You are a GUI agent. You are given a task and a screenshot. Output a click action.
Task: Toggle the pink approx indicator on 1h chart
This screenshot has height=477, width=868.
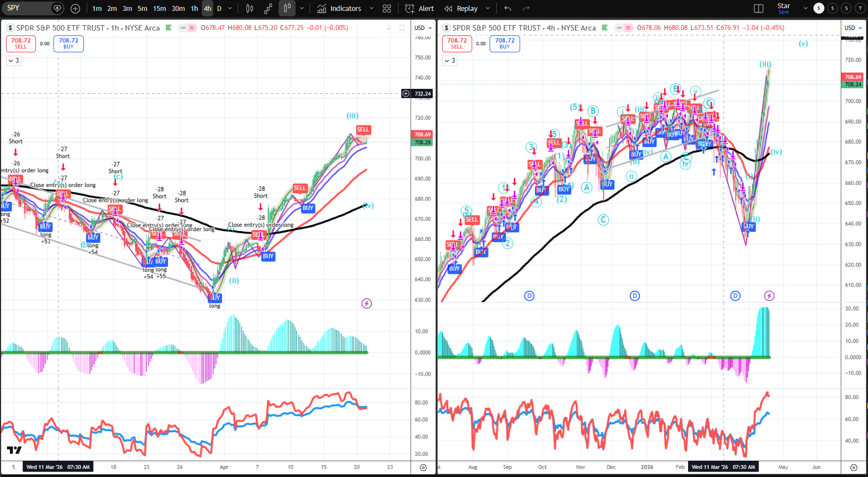point(192,28)
